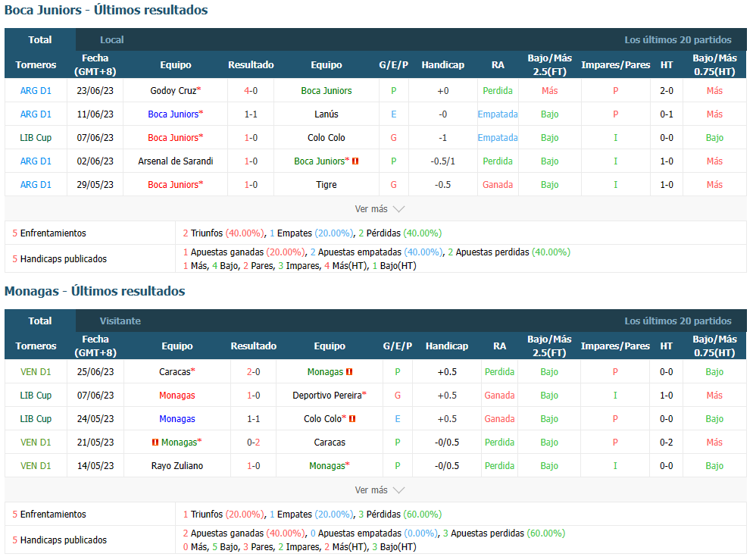Click Caracas team in 25/06/23 row

tap(175, 372)
